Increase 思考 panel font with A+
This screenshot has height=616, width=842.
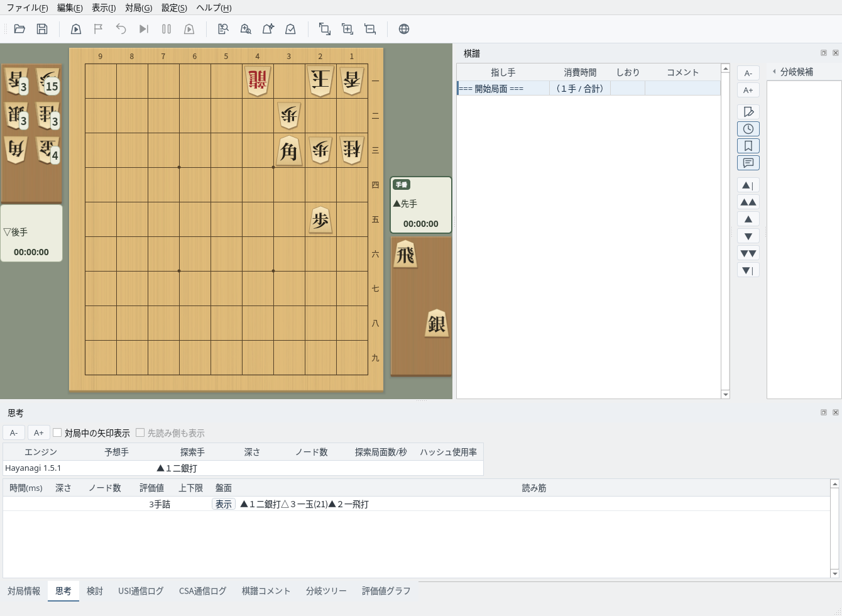pyautogui.click(x=38, y=432)
